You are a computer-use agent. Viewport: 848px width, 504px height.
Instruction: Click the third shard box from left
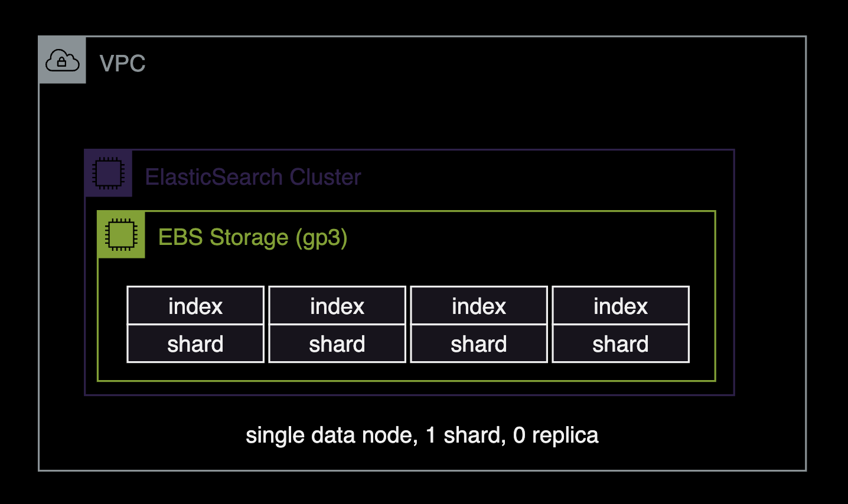point(479,344)
